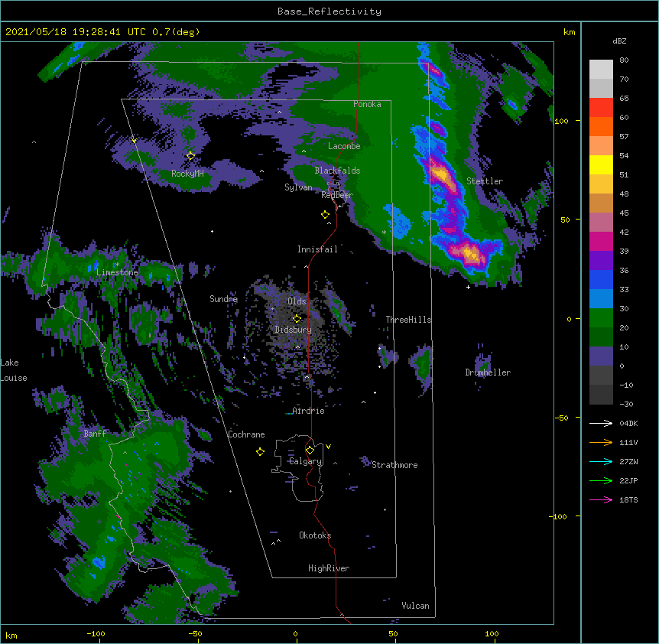Click the Banff label
Screen dimensions: 659x644
click(x=95, y=434)
